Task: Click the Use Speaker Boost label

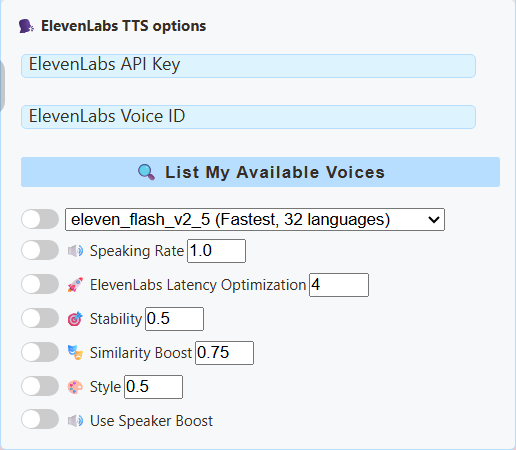Action: click(151, 421)
